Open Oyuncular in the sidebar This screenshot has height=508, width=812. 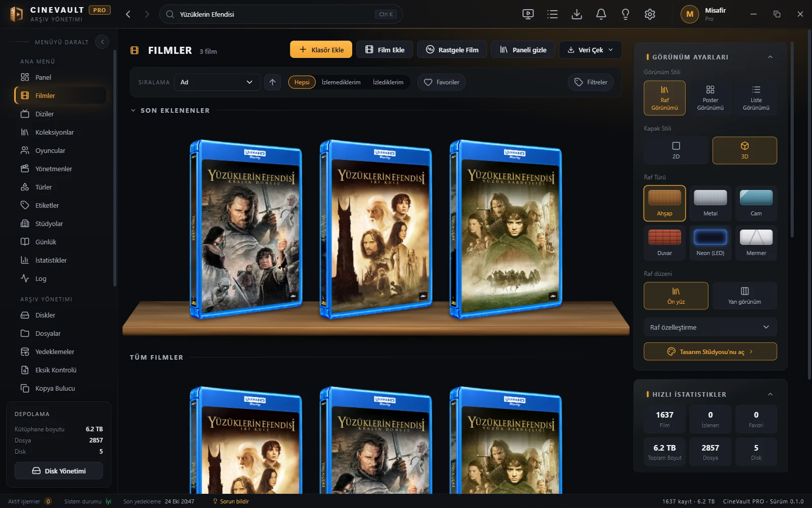point(61,150)
